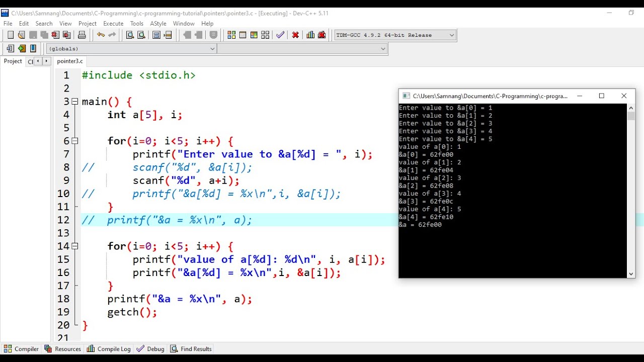Click the Run program toolbar icon

point(243,35)
